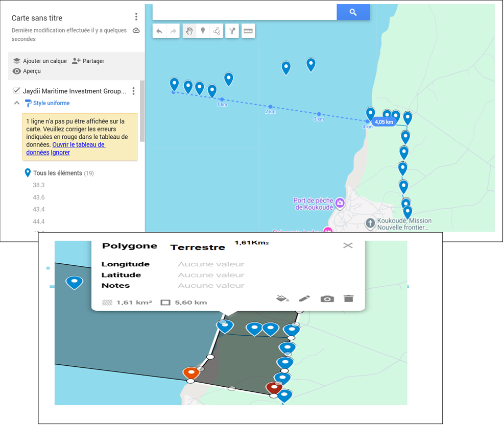Close the Polygone Terrestre info popup
504x425 pixels.
(348, 246)
